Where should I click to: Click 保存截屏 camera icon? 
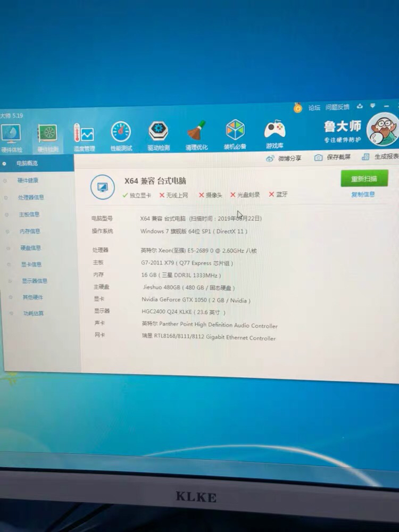click(x=318, y=157)
